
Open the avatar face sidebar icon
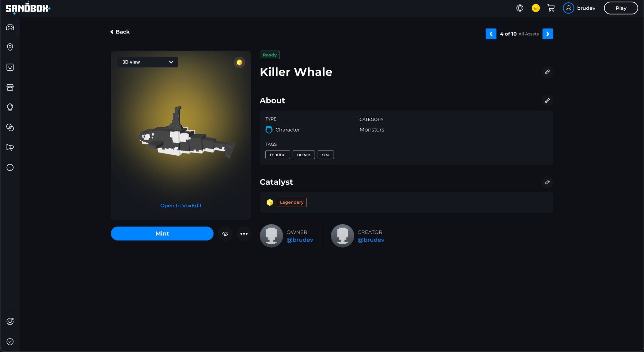click(10, 67)
